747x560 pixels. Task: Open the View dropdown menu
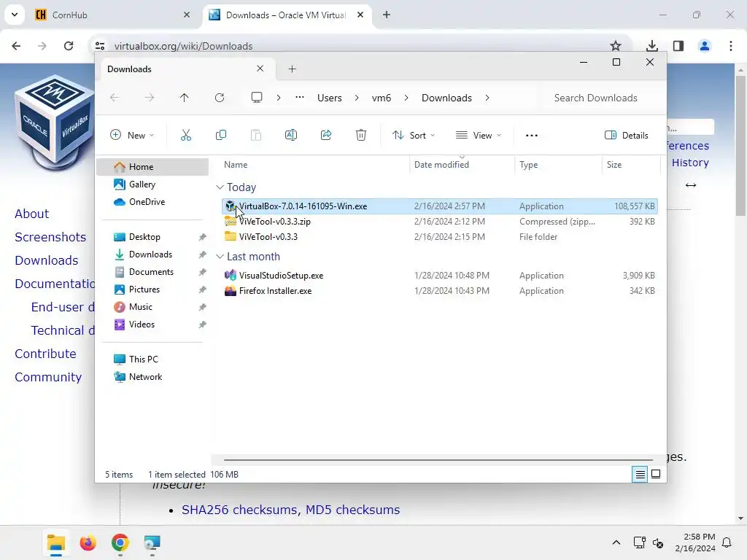click(x=479, y=135)
